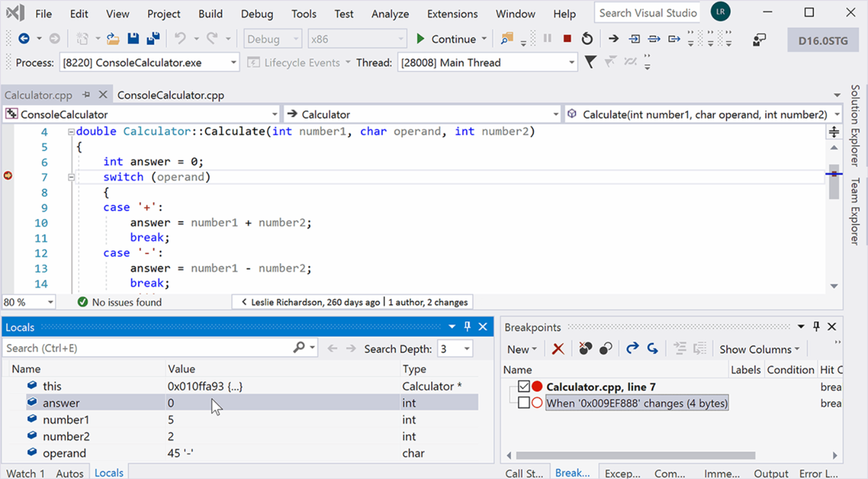Open the Thread Main Thread dropdown
This screenshot has width=868, height=479.
tap(571, 63)
